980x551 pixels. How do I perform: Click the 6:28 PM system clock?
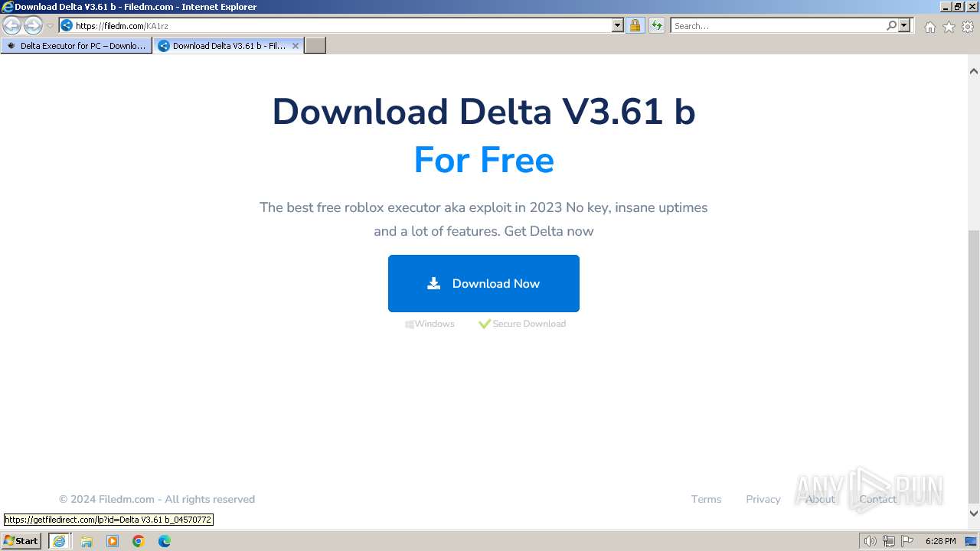coord(941,541)
